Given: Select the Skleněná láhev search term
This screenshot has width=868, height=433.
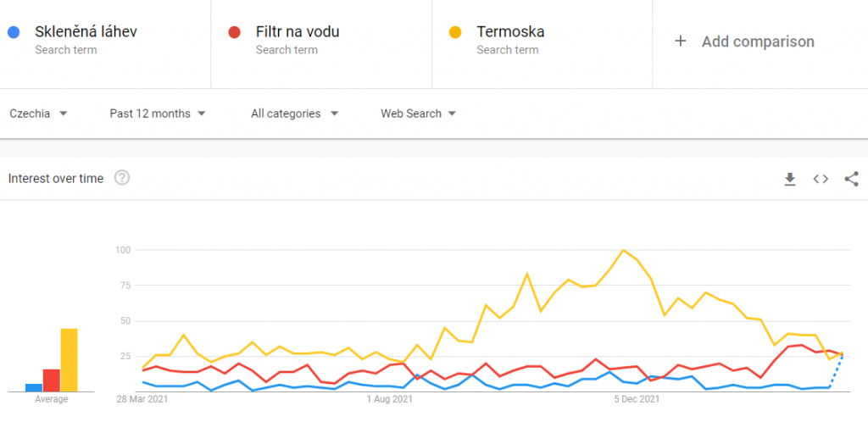Looking at the screenshot, I should click(x=86, y=32).
